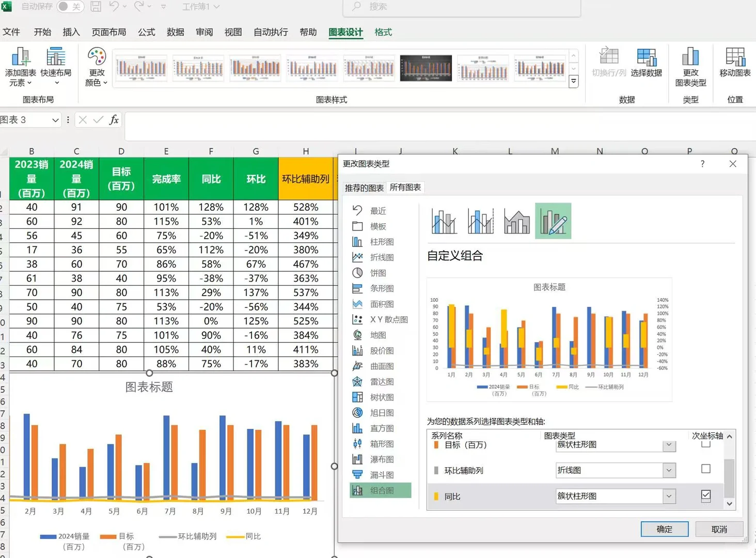This screenshot has width=756, height=558.
Task: Select the 瀑布图 chart category
Action: (381, 459)
